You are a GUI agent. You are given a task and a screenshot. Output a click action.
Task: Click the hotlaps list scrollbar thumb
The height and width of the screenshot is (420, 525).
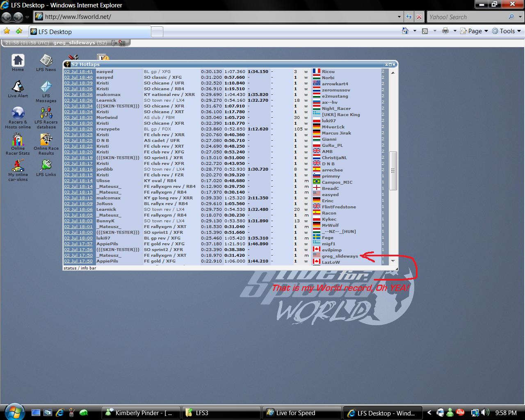click(393, 171)
